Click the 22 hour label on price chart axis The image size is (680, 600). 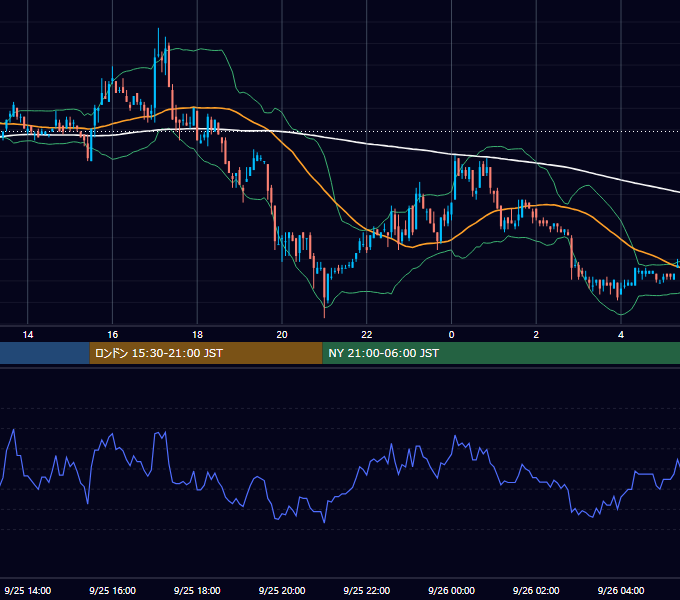coord(367,335)
